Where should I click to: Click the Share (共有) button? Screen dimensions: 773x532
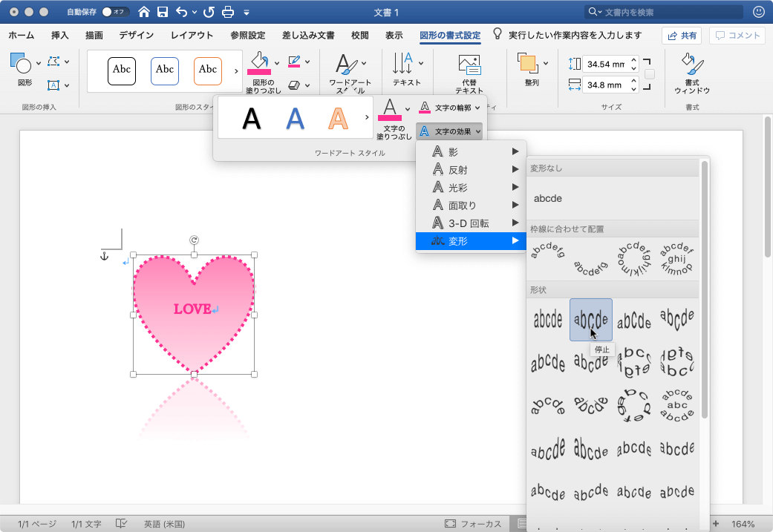tap(682, 36)
